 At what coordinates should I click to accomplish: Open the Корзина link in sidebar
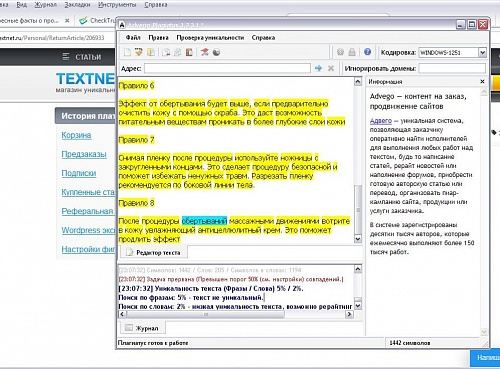[76, 135]
